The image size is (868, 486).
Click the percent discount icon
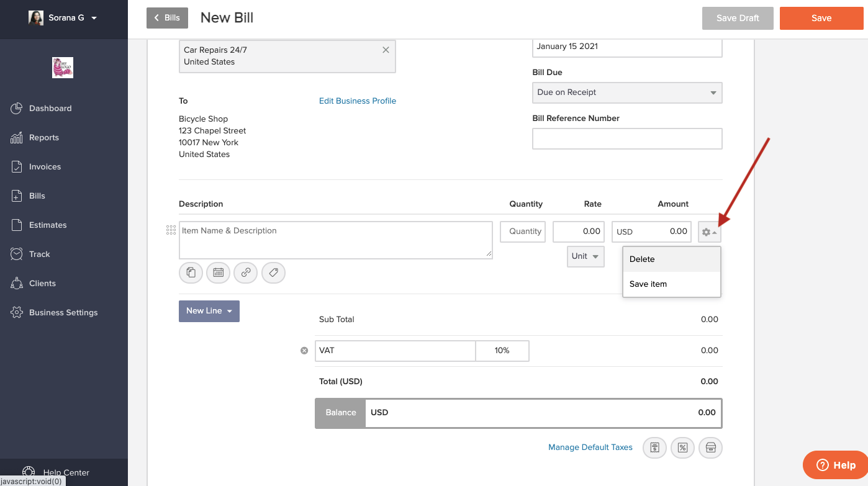(x=682, y=448)
